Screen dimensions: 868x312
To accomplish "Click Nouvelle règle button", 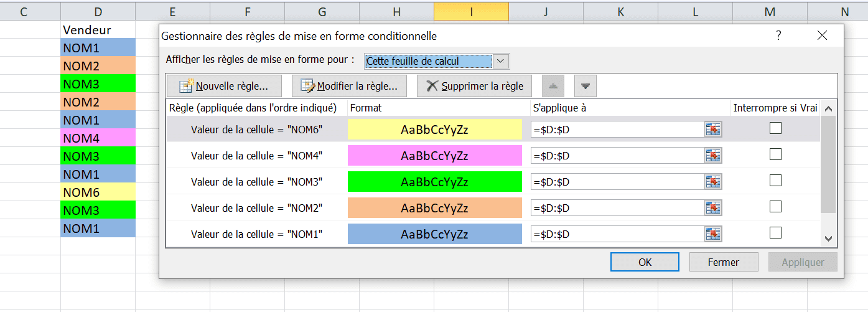I will [224, 86].
